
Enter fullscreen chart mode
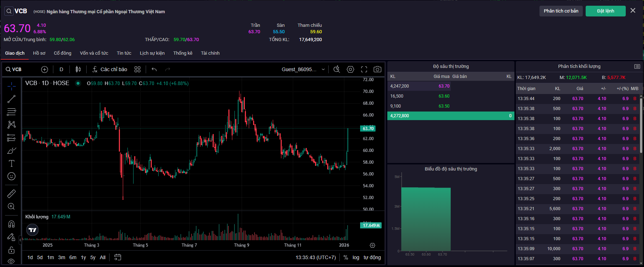point(364,69)
